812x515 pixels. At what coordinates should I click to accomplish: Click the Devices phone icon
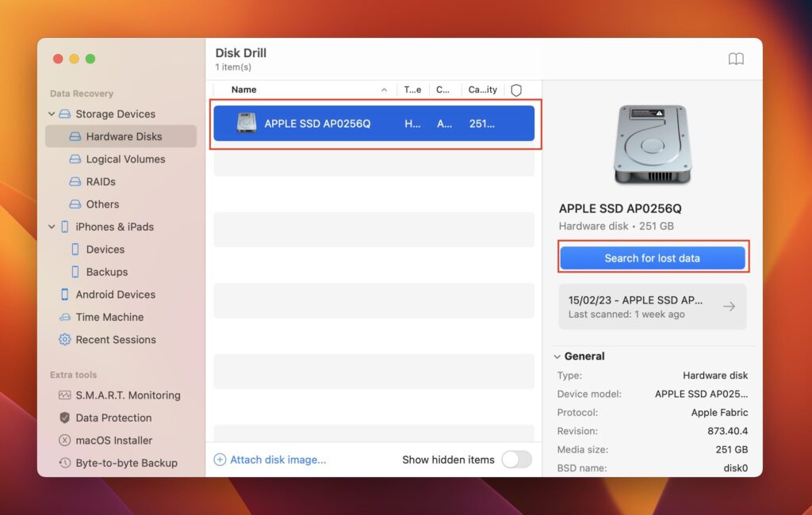(x=75, y=250)
